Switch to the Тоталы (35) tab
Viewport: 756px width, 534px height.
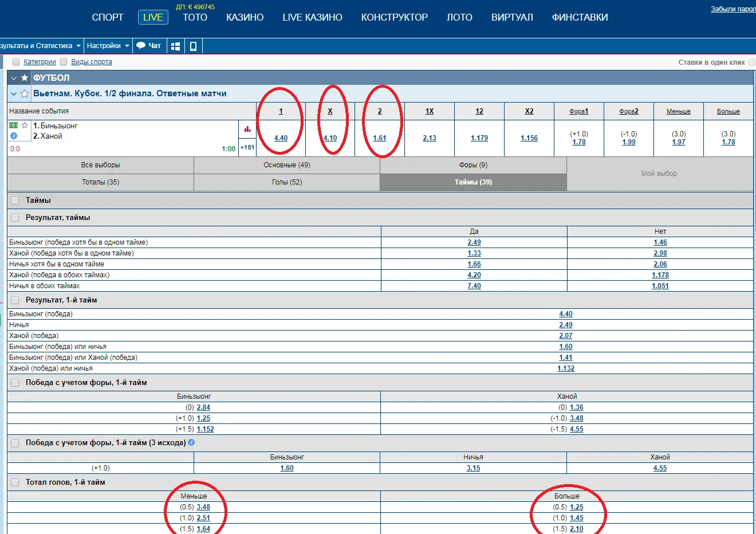tap(100, 182)
